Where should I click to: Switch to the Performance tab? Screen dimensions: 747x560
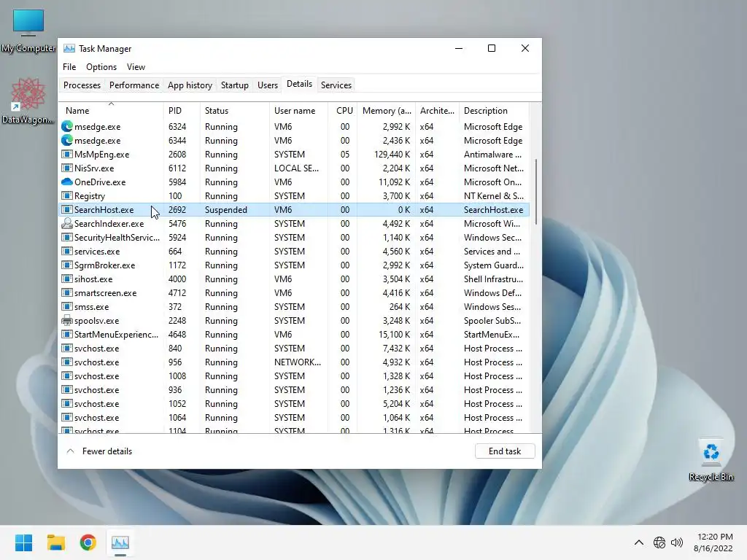tap(134, 85)
